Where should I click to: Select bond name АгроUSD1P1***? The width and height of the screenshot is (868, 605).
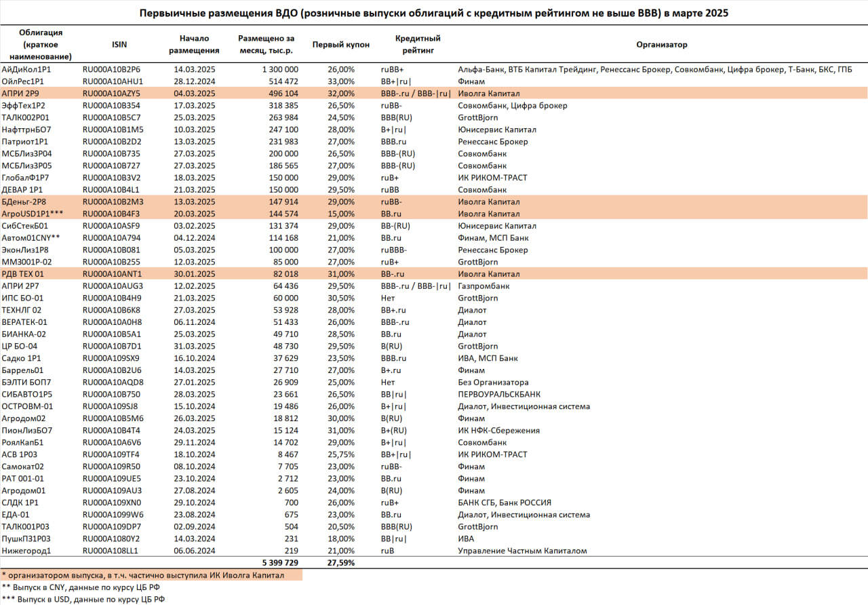31,214
